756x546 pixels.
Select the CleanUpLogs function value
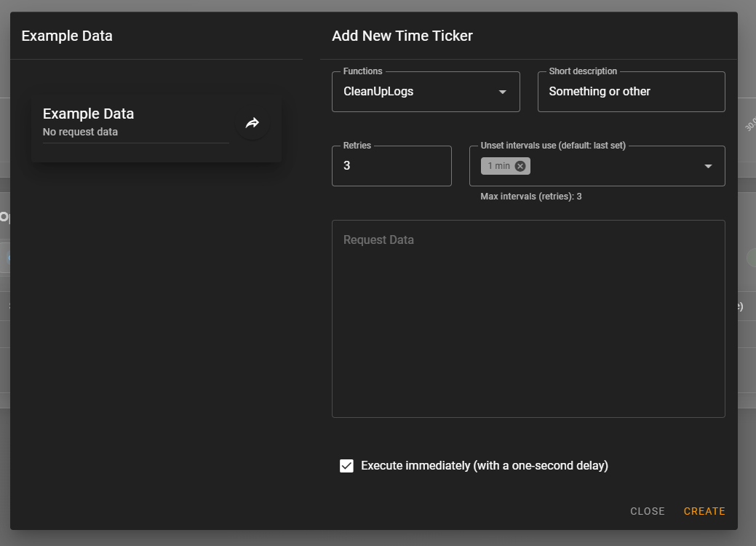point(378,92)
